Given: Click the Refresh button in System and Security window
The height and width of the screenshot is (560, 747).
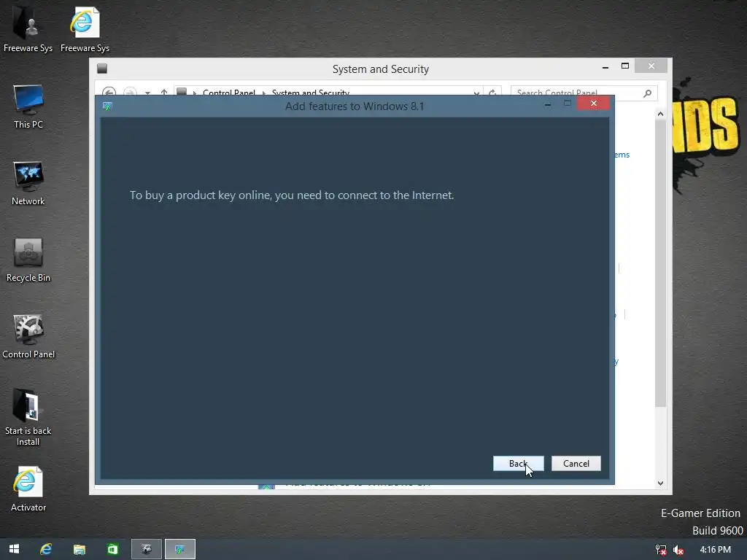Looking at the screenshot, I should tap(492, 93).
